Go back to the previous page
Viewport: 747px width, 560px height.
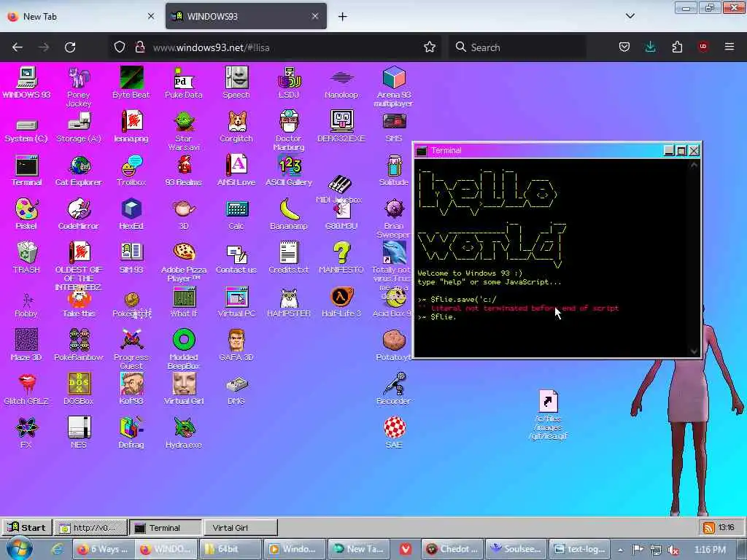pyautogui.click(x=18, y=47)
